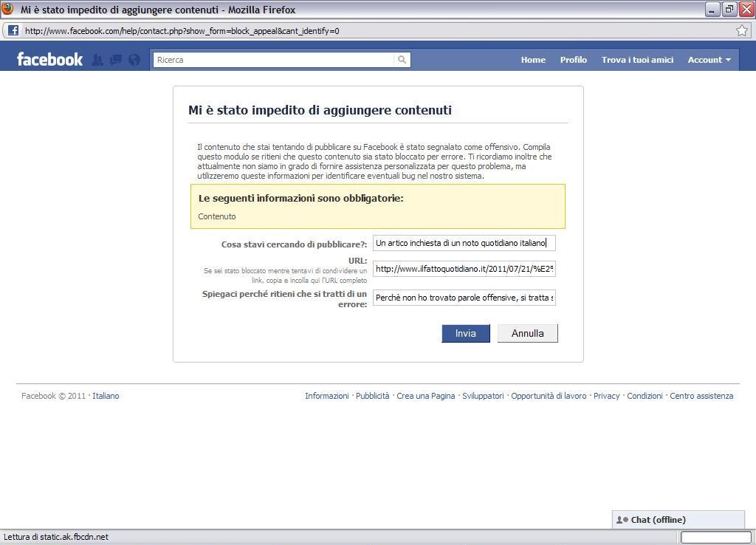Image resolution: width=756 pixels, height=545 pixels.
Task: Click the 'Cosa stavi cercando di pubblicare' field
Action: click(464, 243)
